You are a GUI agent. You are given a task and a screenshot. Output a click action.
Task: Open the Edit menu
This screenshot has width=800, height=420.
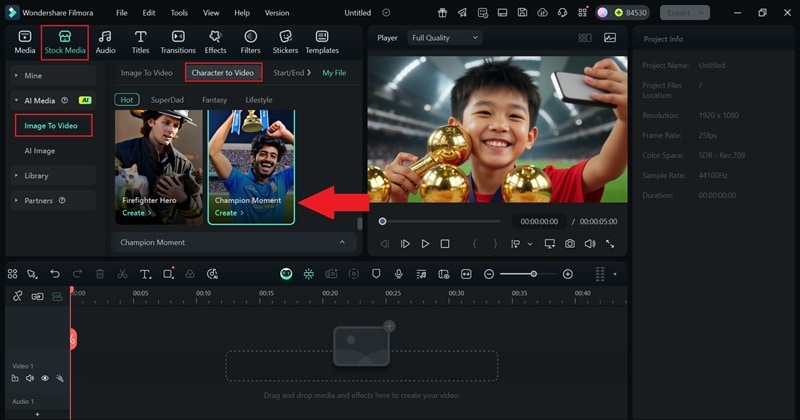(148, 13)
